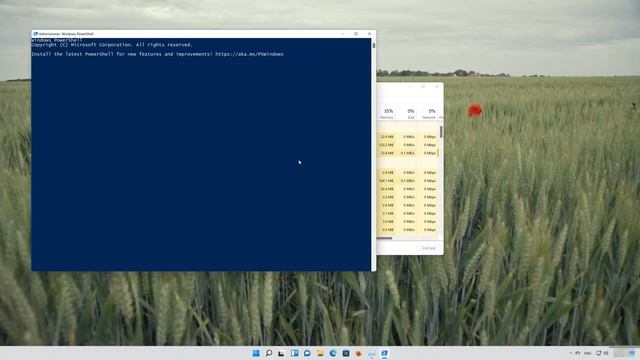Minimize the PowerShell window
This screenshot has height=360, width=640.
(x=342, y=34)
